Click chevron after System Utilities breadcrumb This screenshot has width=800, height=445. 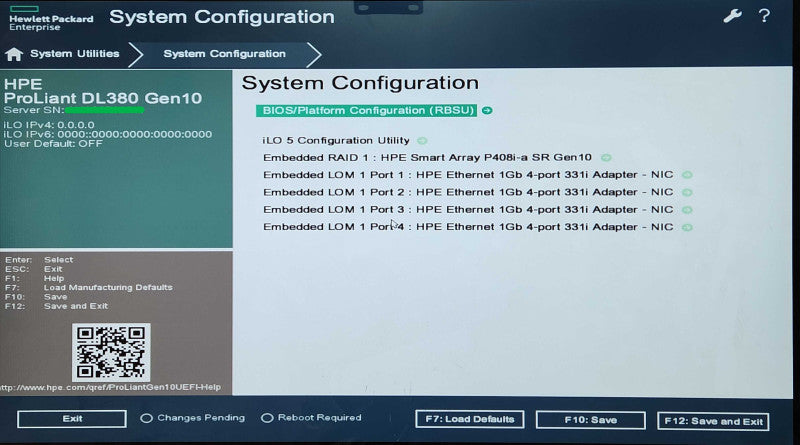[135, 55]
